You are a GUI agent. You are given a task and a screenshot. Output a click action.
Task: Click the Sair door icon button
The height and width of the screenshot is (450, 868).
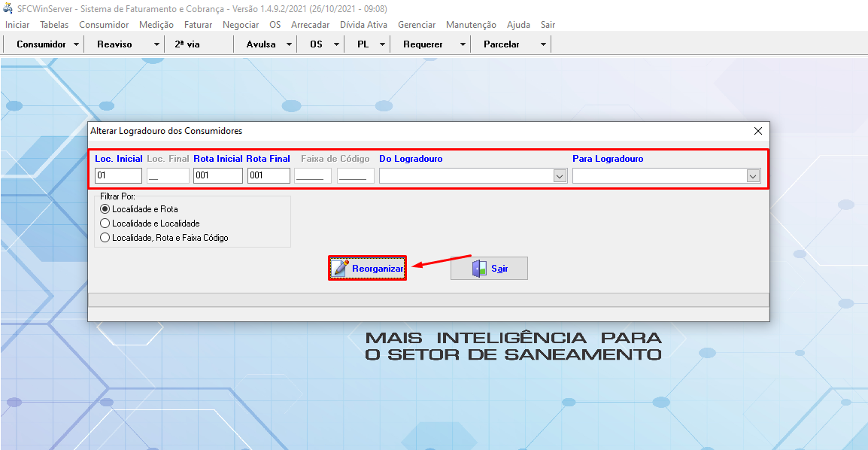pos(489,269)
